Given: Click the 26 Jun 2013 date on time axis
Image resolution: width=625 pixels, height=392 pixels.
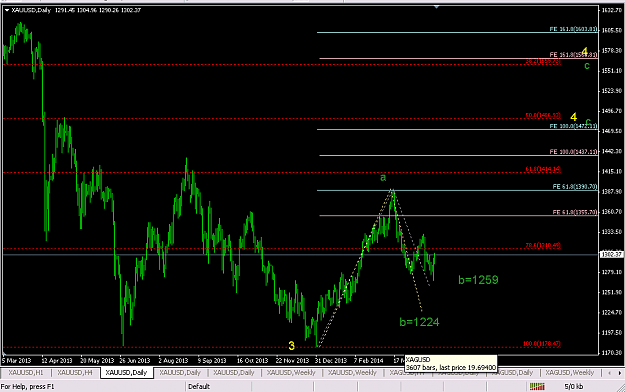Looking at the screenshot, I should (135, 360).
